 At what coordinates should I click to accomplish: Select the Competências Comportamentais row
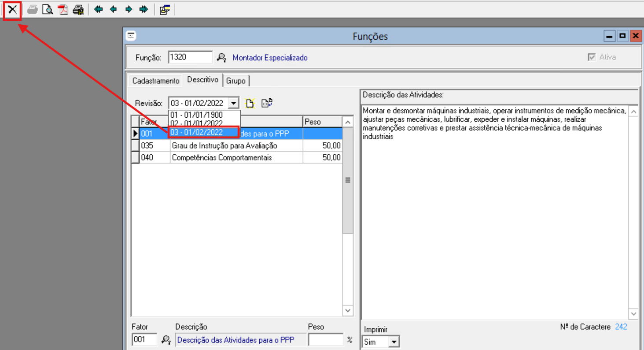pos(221,157)
